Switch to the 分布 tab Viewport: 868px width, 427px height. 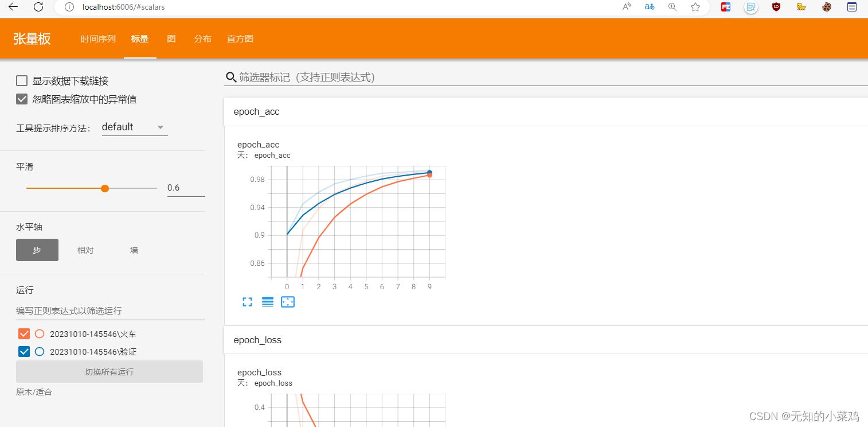[203, 38]
